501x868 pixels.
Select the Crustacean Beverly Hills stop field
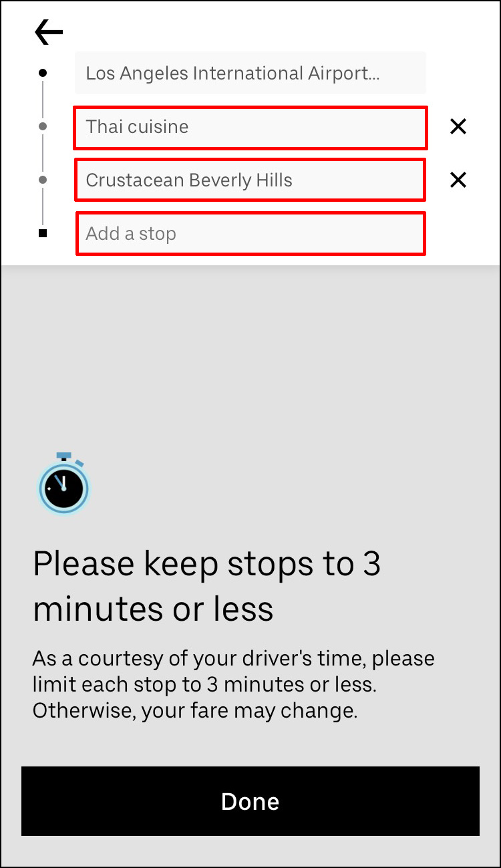(251, 180)
